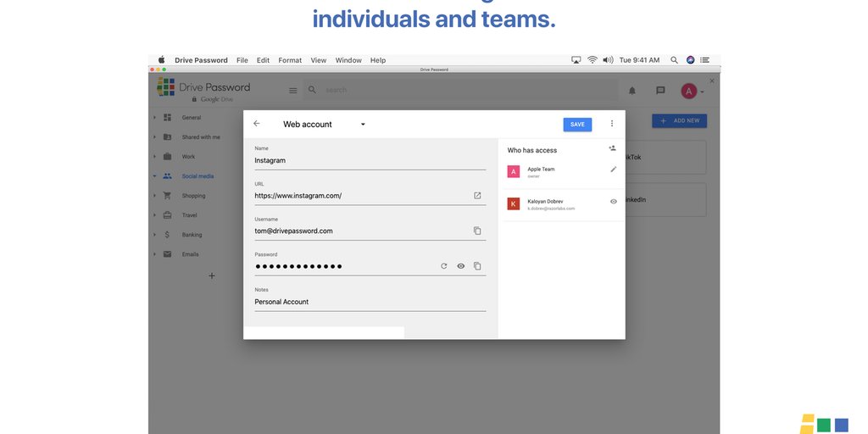Click the AirPlay icon in menu bar
The height and width of the screenshot is (434, 868).
click(576, 60)
